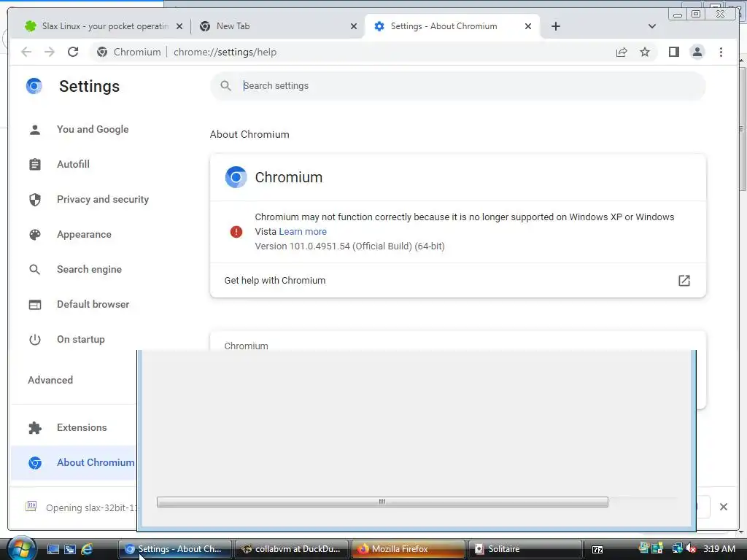
Task: Share this page via the share icon
Action: click(x=622, y=52)
